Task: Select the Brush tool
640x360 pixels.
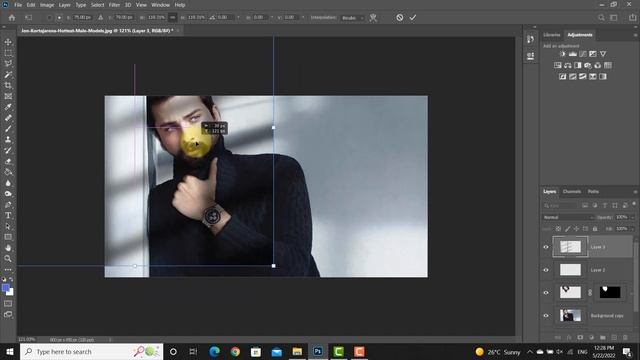Action: (x=8, y=129)
